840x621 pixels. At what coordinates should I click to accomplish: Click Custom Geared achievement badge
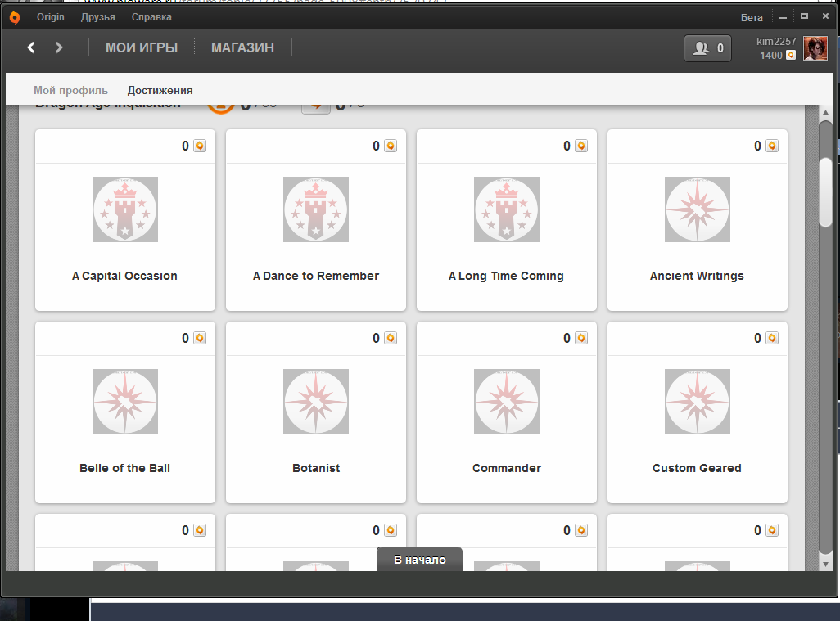[x=698, y=402]
